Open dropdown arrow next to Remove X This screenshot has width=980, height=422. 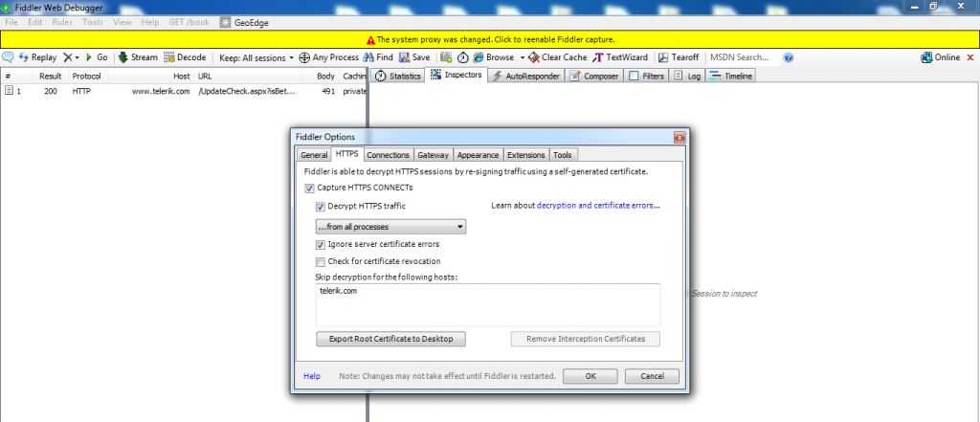click(x=78, y=57)
